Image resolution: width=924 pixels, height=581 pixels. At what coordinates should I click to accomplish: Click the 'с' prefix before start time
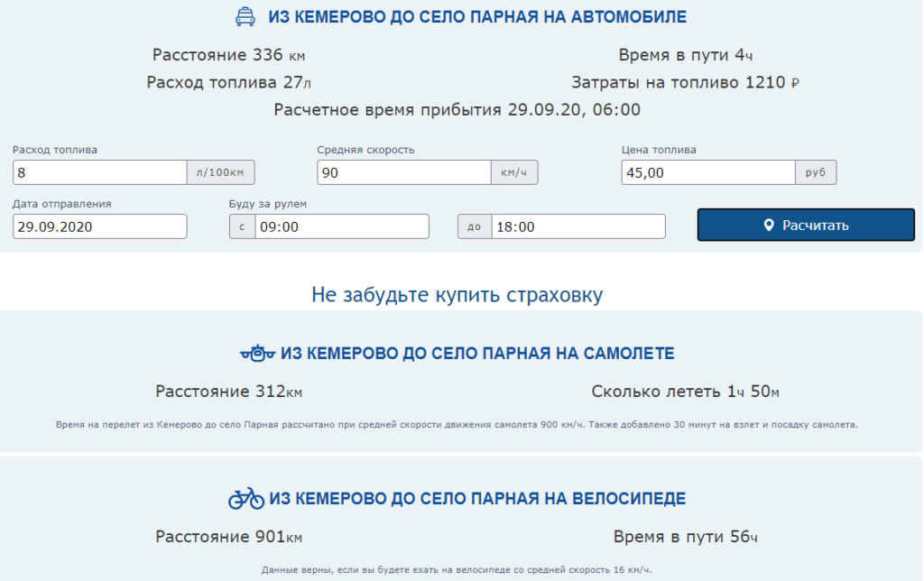pyautogui.click(x=241, y=226)
